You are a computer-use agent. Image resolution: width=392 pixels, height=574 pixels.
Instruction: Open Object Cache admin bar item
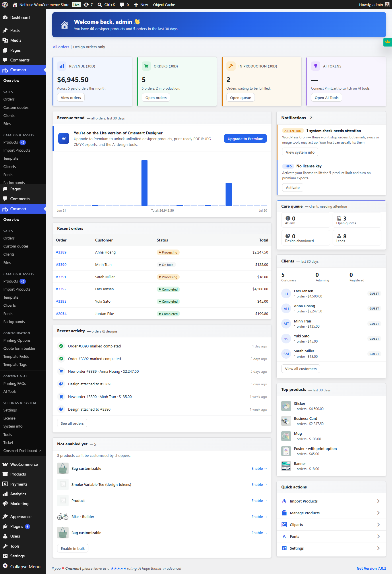(x=164, y=5)
